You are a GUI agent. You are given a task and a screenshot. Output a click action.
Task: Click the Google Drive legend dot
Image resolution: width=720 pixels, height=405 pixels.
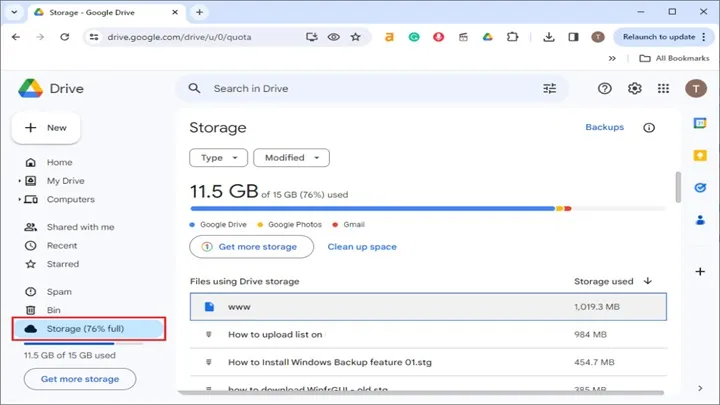(x=192, y=225)
